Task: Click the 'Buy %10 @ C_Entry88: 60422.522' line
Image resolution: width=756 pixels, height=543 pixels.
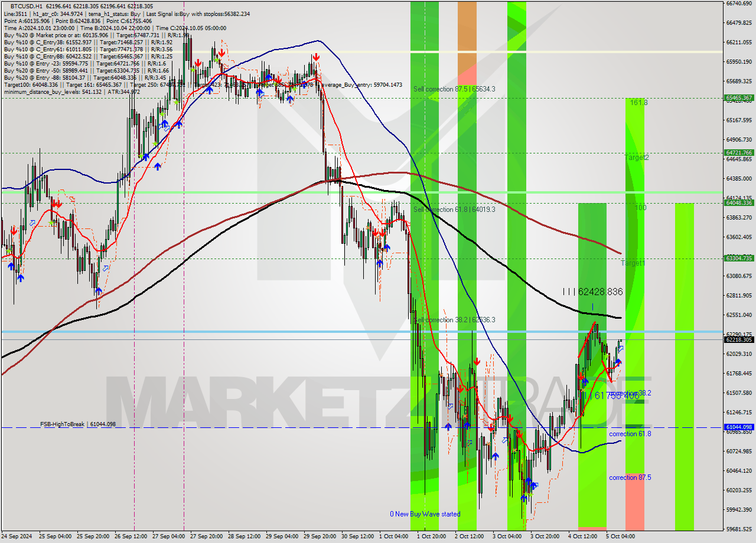Action: tap(88, 56)
